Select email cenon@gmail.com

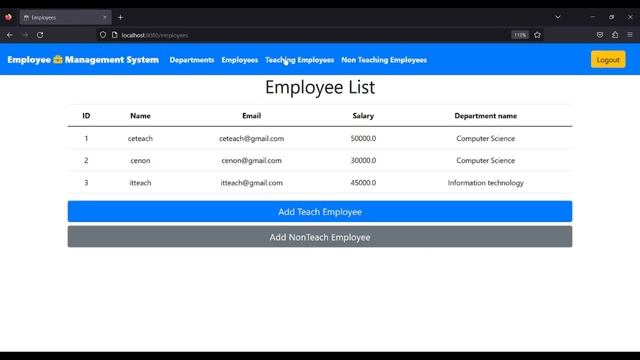point(251,160)
